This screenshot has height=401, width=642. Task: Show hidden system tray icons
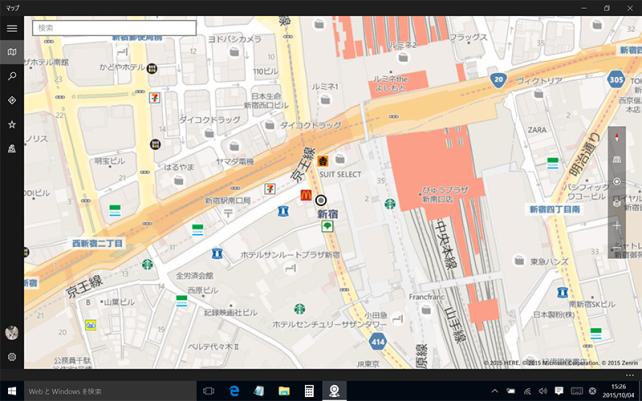pos(495,390)
